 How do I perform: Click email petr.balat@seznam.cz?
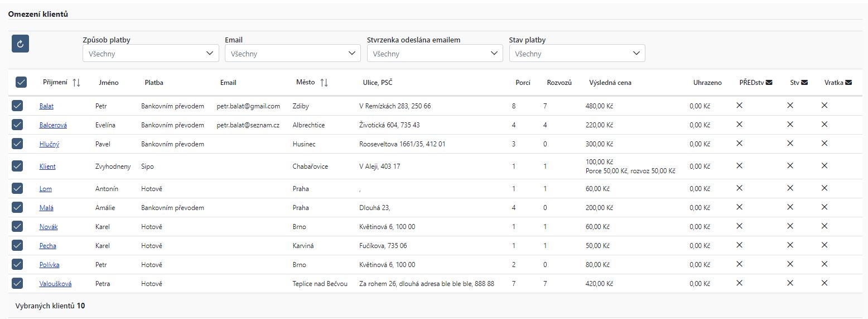pyautogui.click(x=248, y=125)
